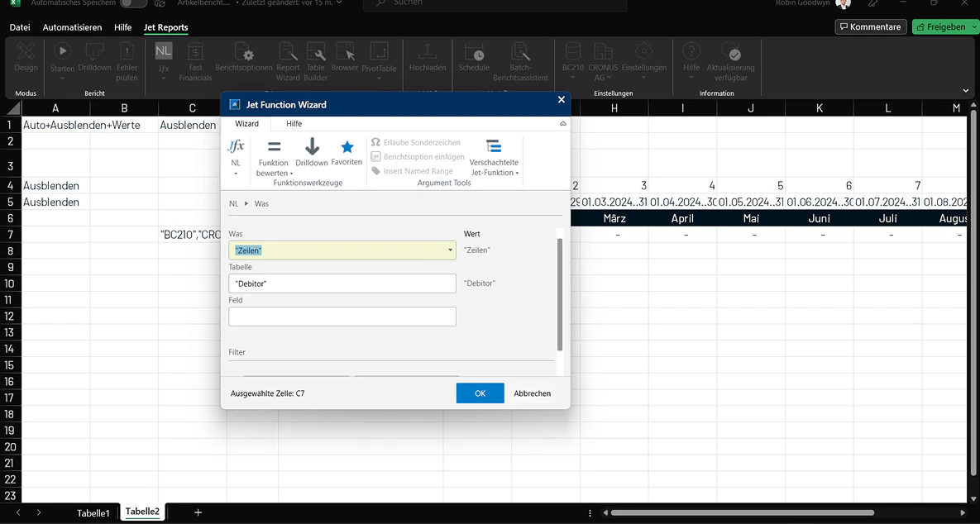The image size is (980, 524).
Task: Click the Jfx NL button in wizard
Action: coord(236,157)
